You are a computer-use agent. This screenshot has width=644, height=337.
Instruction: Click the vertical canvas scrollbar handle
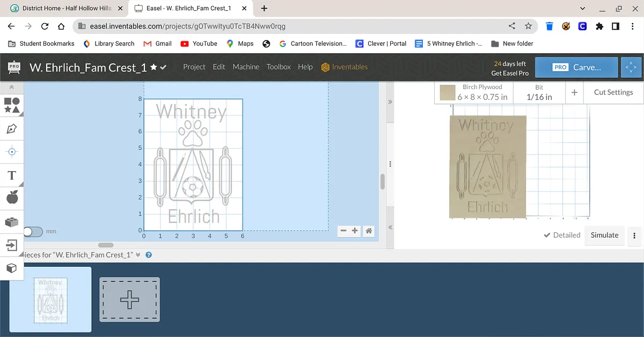pyautogui.click(x=383, y=181)
